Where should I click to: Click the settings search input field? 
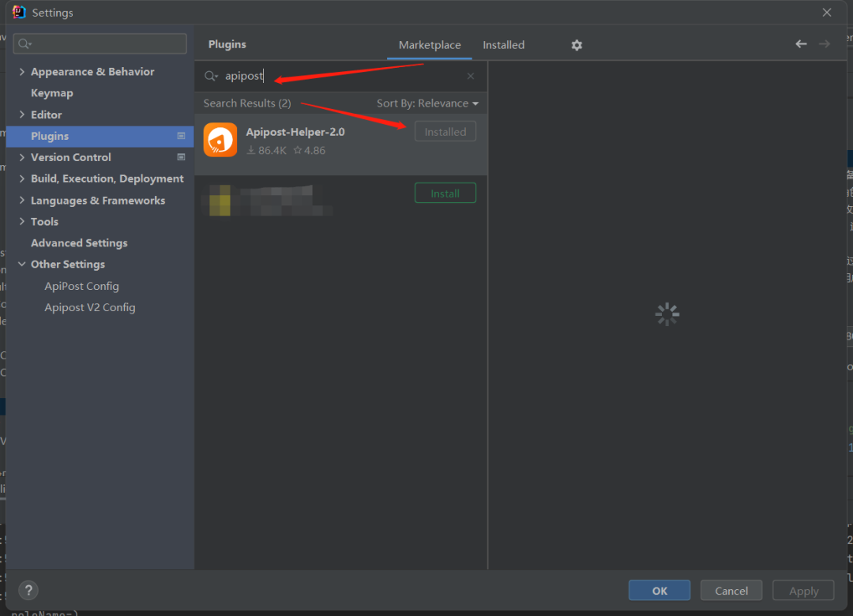100,43
